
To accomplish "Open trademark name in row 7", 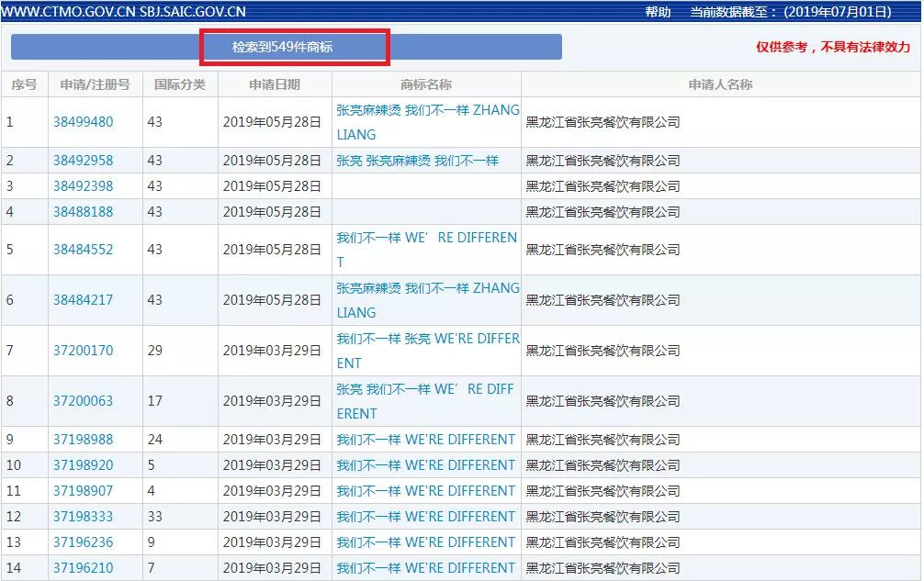I will (x=428, y=351).
